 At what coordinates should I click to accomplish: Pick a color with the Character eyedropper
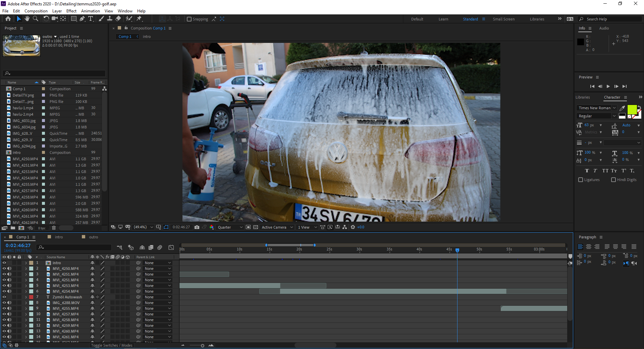click(622, 108)
